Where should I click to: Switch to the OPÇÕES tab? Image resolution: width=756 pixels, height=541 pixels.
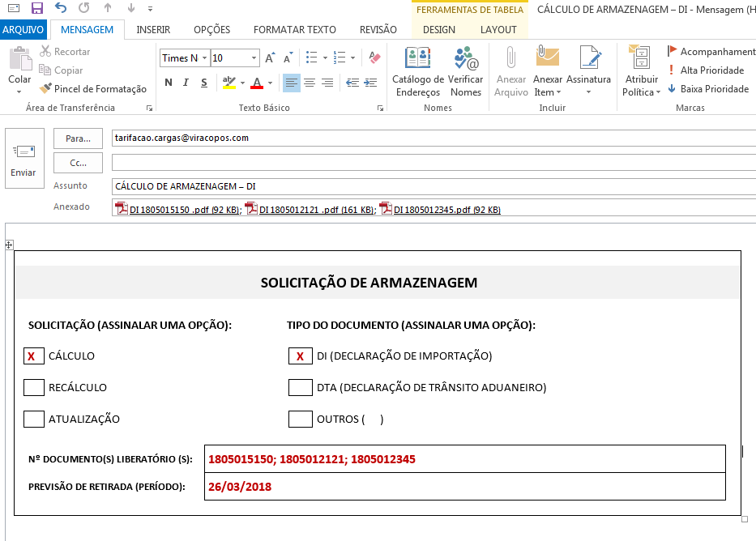212,29
